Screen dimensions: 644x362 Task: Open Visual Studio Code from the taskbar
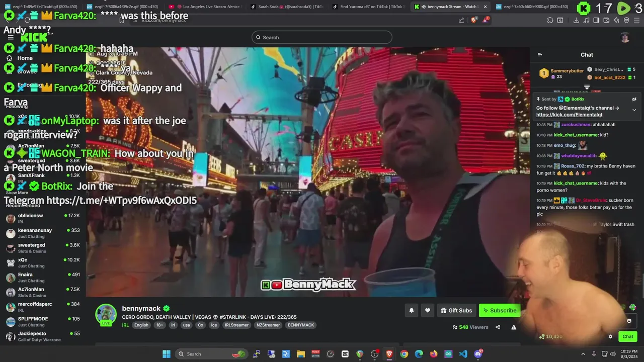pyautogui.click(x=463, y=354)
